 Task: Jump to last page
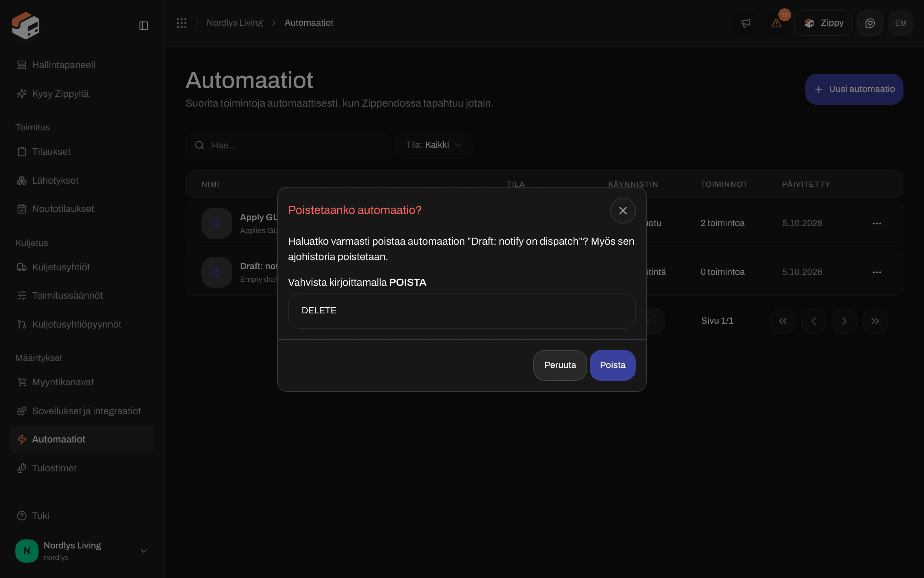pyautogui.click(x=875, y=321)
